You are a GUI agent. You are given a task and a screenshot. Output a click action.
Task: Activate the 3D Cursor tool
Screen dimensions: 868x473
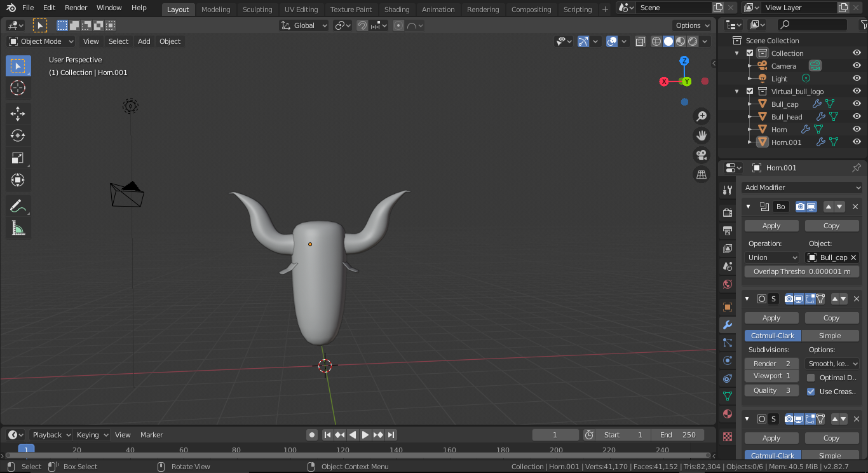[18, 88]
